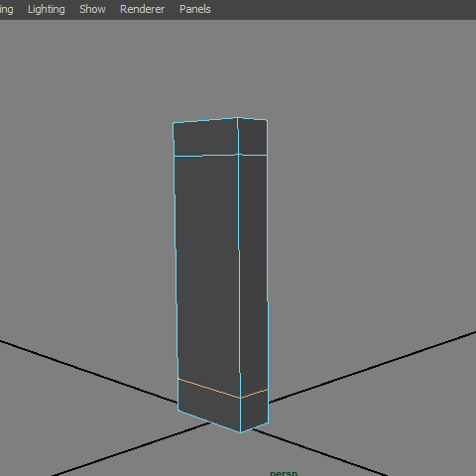Click the persp camera label

[x=284, y=473]
